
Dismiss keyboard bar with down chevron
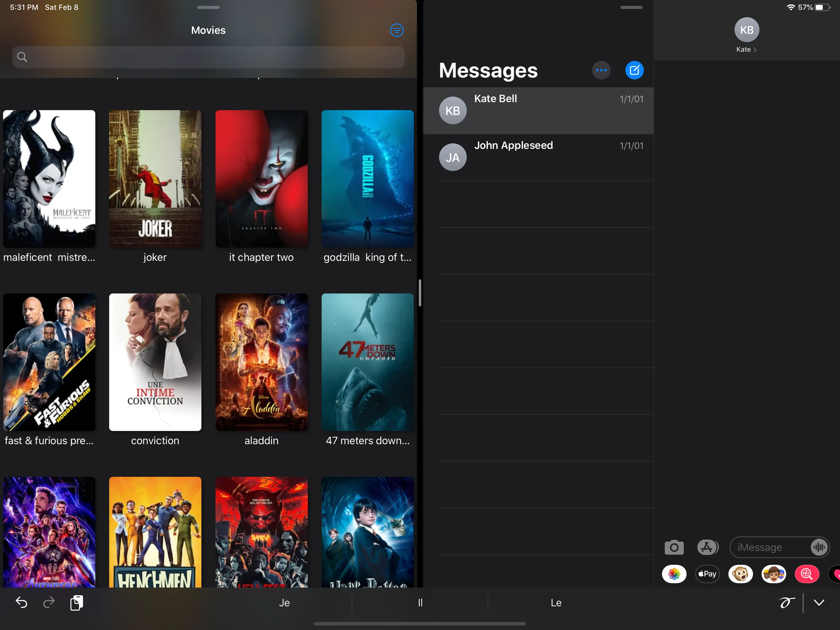click(x=819, y=603)
